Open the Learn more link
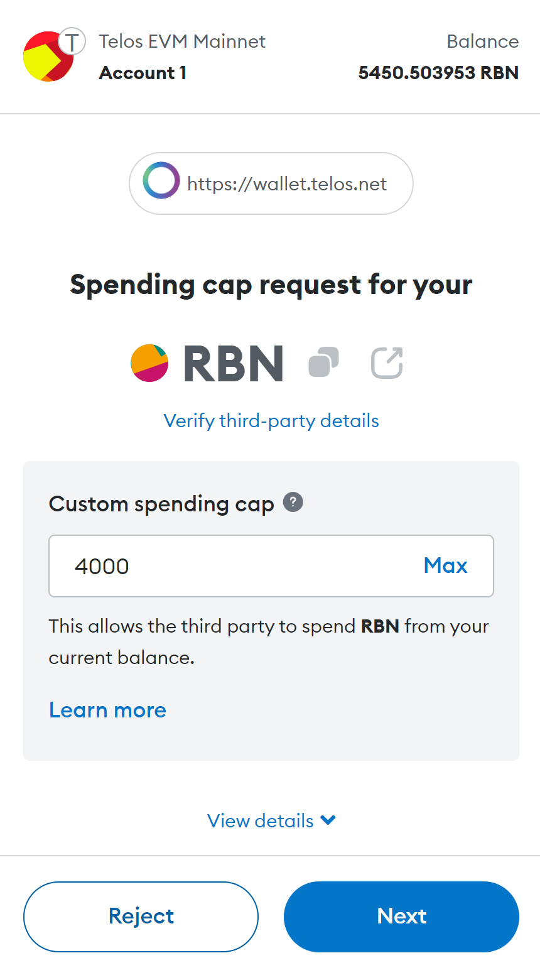This screenshot has width=540, height=980. (x=107, y=710)
